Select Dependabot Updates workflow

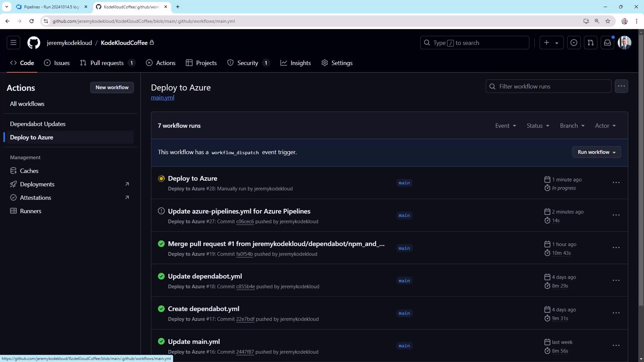[x=68, y=124]
